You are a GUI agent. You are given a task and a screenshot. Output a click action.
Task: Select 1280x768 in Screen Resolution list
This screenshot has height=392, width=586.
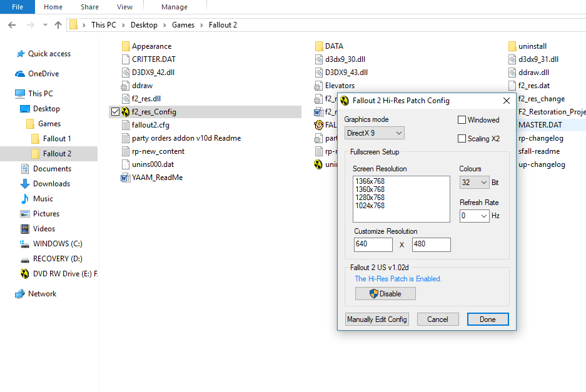[370, 198]
